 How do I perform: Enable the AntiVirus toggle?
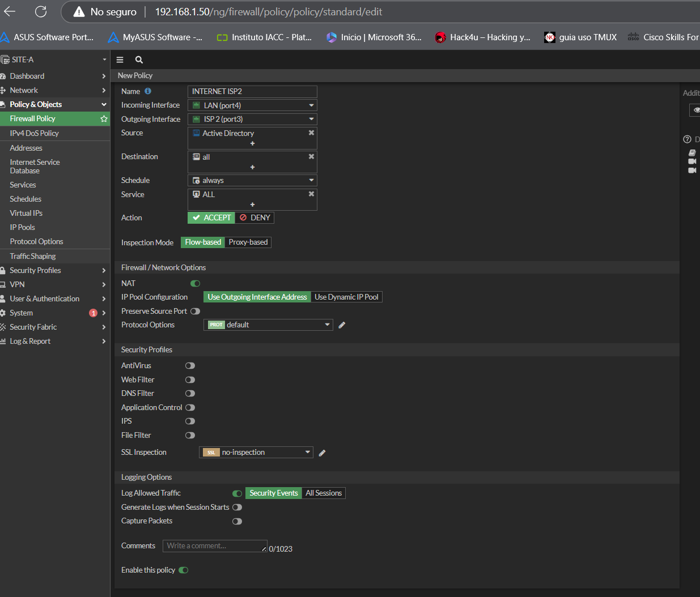click(x=190, y=366)
